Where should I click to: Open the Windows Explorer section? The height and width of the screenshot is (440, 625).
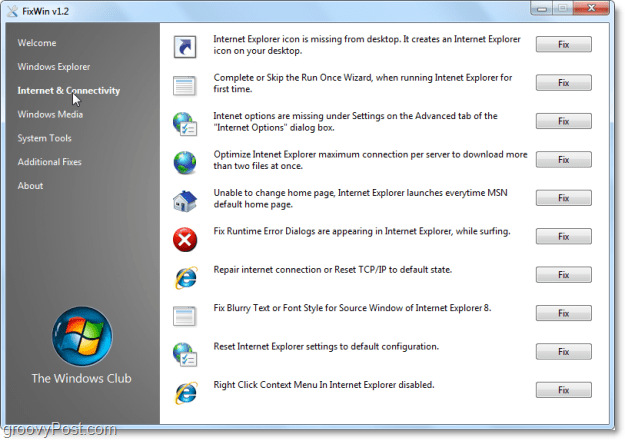point(54,67)
